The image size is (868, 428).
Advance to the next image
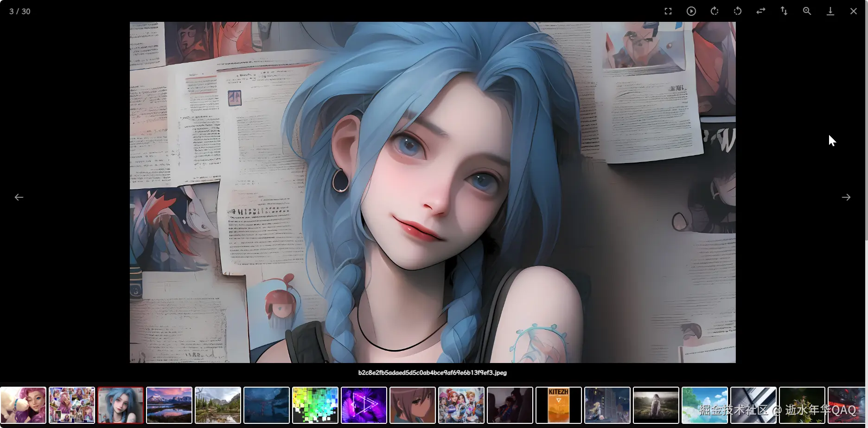[x=846, y=197]
